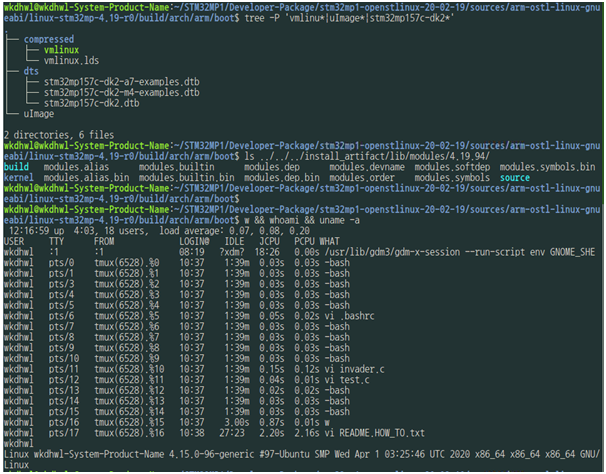The image size is (606, 474).
Task: Click the 'compressed' directory in tree output
Action: tap(49, 39)
